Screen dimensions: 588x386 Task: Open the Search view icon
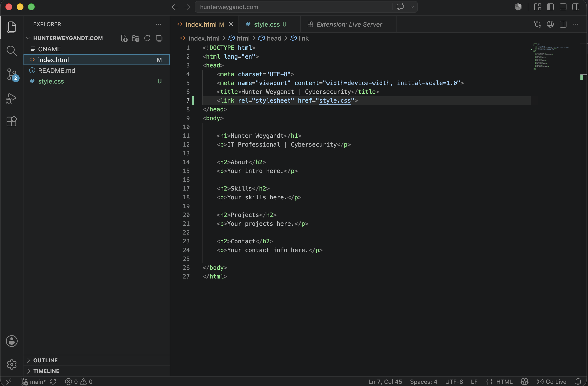tap(11, 51)
